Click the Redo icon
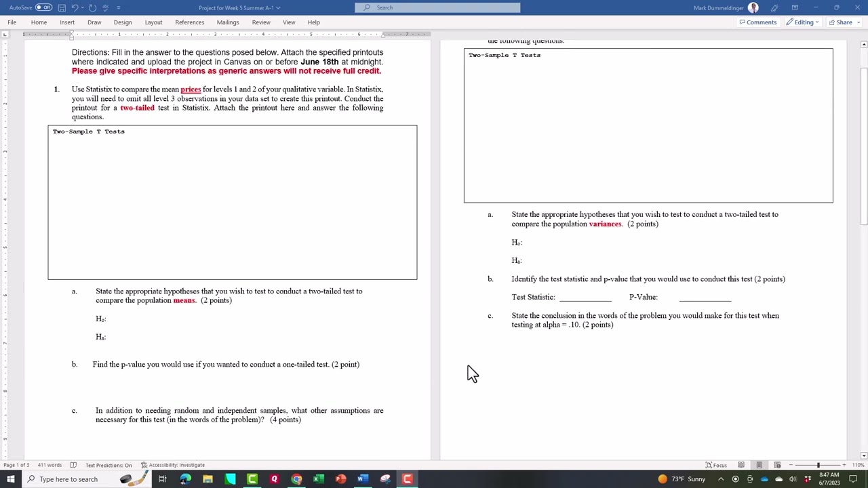 point(92,7)
